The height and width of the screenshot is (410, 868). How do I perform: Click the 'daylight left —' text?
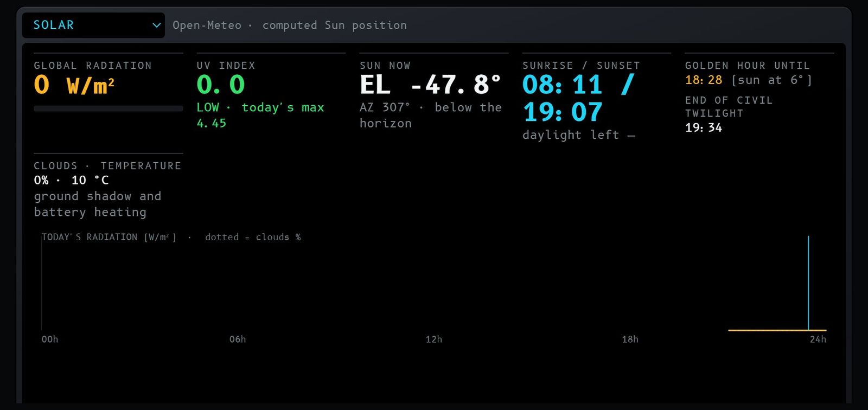(x=579, y=135)
